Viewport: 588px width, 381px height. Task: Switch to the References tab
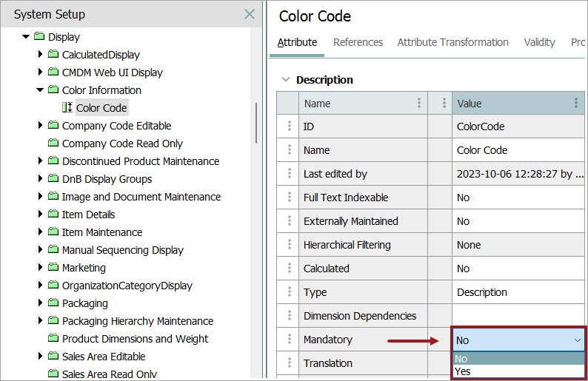[x=358, y=42]
